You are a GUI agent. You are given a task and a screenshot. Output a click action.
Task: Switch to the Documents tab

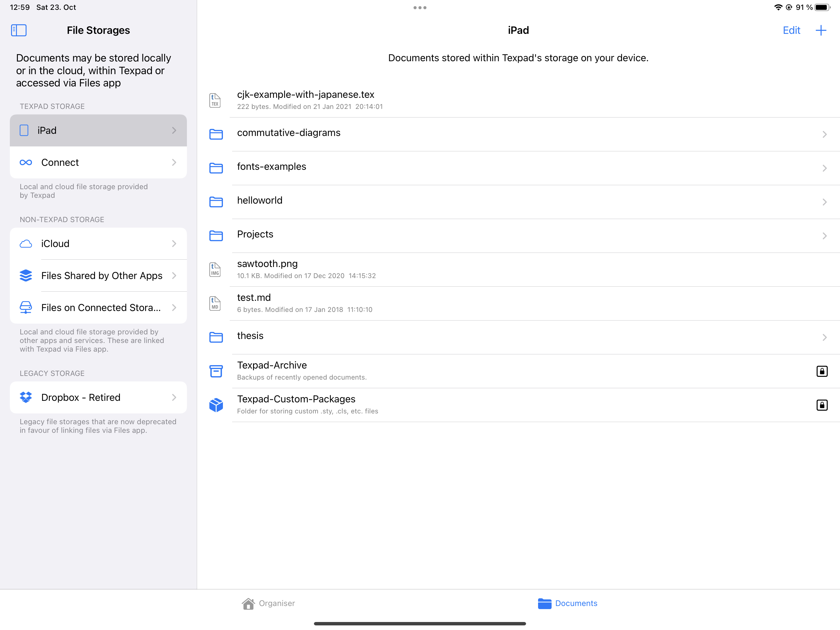[x=567, y=604]
